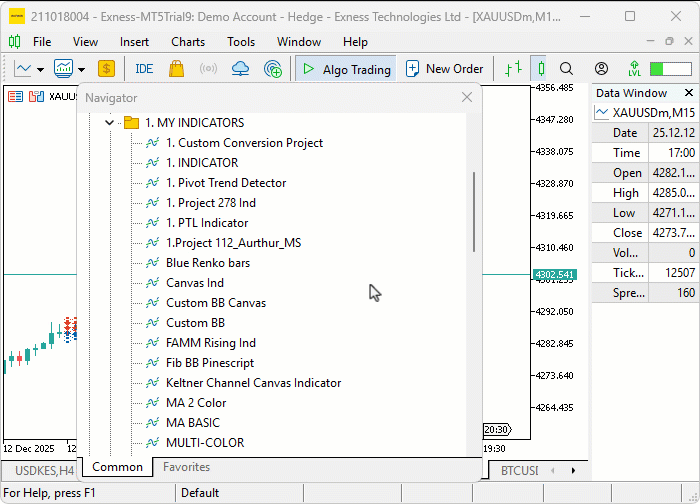
Task: Select MA BASIC indicator
Action: tap(193, 423)
